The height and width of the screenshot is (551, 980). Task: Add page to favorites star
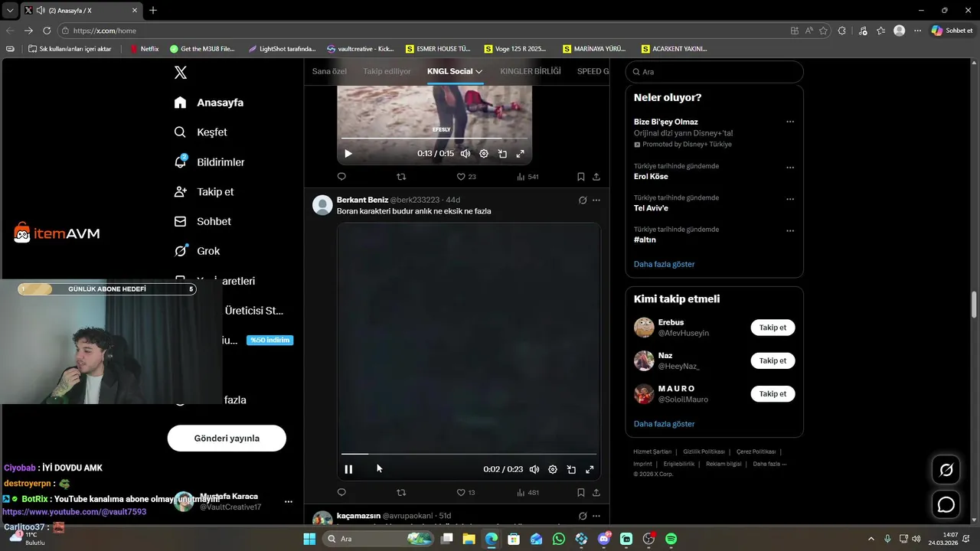click(824, 31)
